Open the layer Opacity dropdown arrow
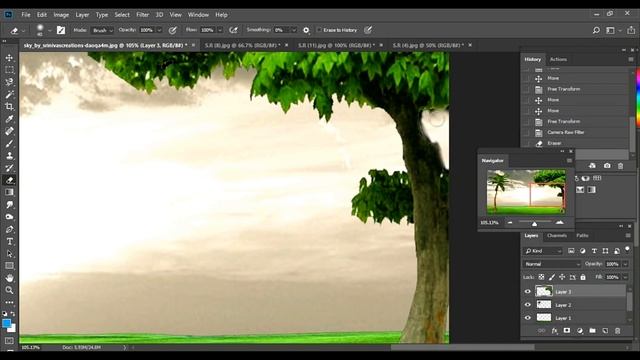This screenshot has width=640, height=360. tap(625, 264)
